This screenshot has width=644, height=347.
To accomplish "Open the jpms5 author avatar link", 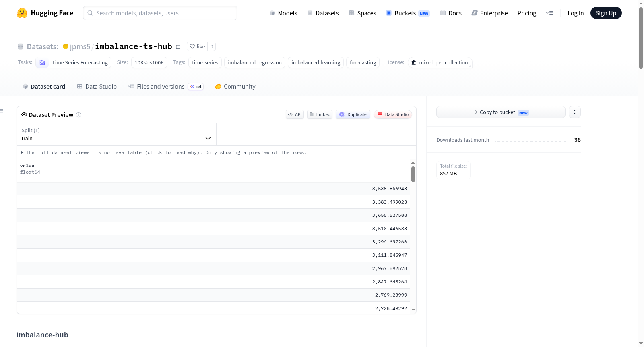I will 66,46.
